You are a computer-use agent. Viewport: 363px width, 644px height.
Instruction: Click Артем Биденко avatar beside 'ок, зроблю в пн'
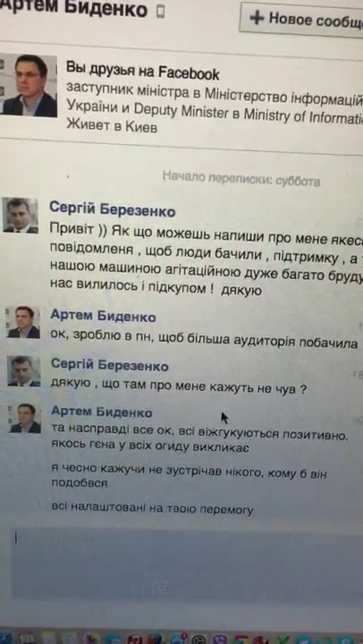(23, 322)
